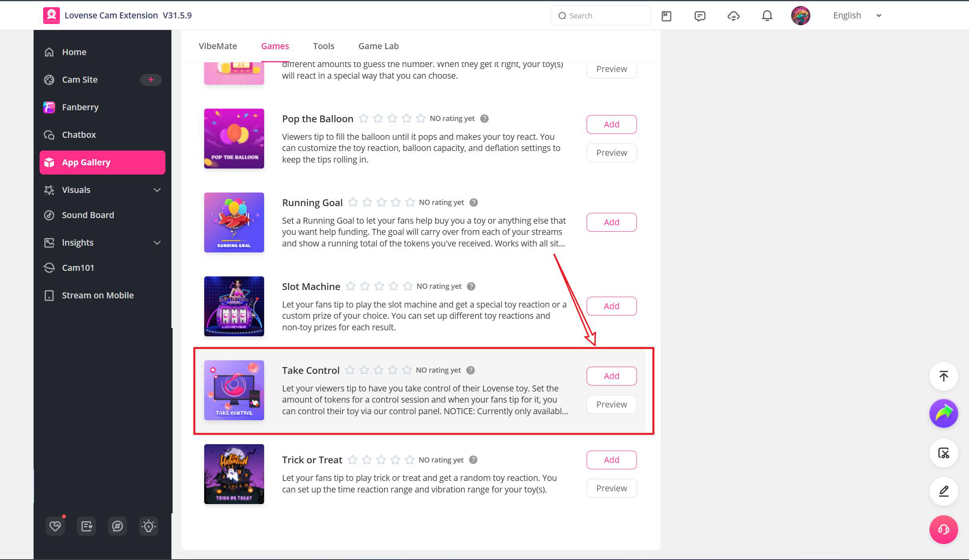Click the back-to-top arrow button
Viewport: 969px width, 560px height.
click(944, 376)
